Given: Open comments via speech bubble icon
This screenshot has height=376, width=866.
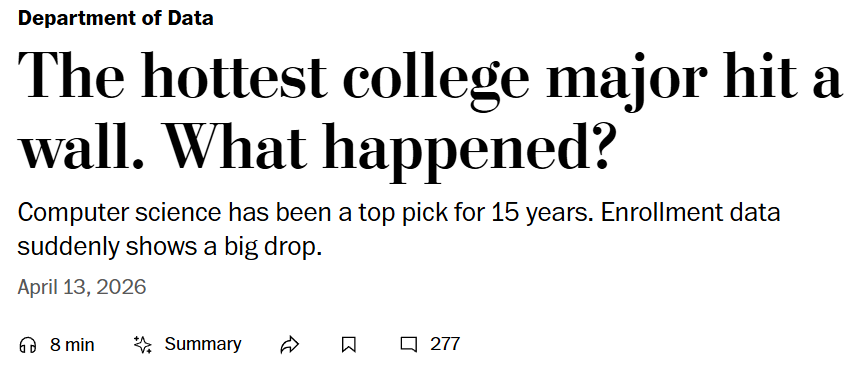Looking at the screenshot, I should pyautogui.click(x=409, y=345).
